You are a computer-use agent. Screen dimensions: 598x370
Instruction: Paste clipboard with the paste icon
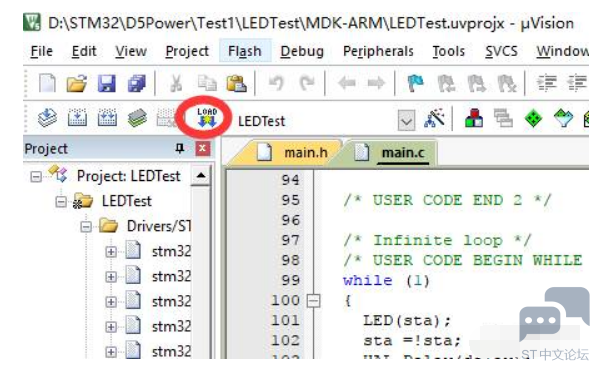point(236,83)
